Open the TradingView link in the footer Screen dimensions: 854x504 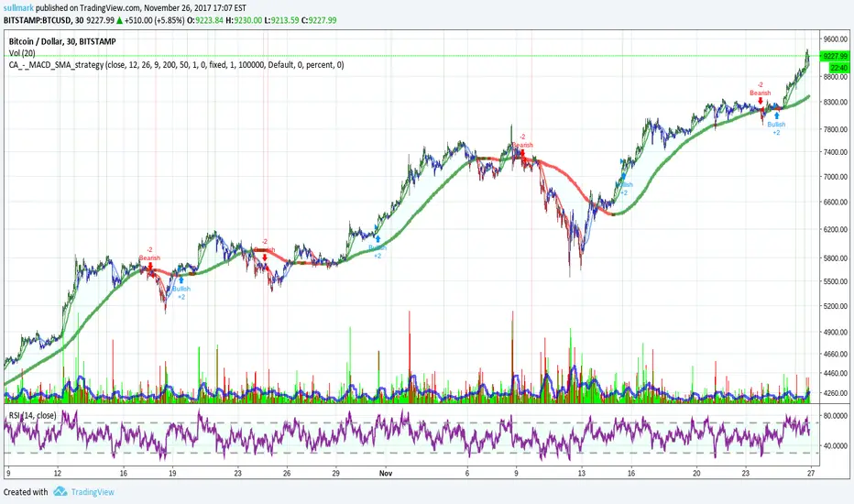[x=93, y=492]
